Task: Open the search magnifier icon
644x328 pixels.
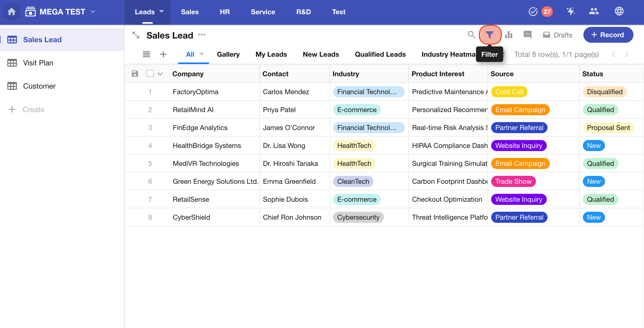Action: [x=471, y=35]
